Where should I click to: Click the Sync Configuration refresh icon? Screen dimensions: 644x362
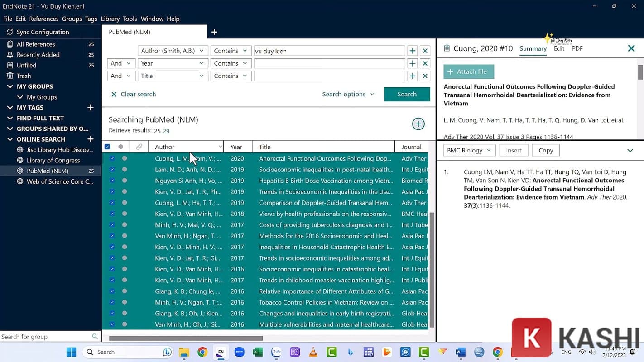click(10, 32)
